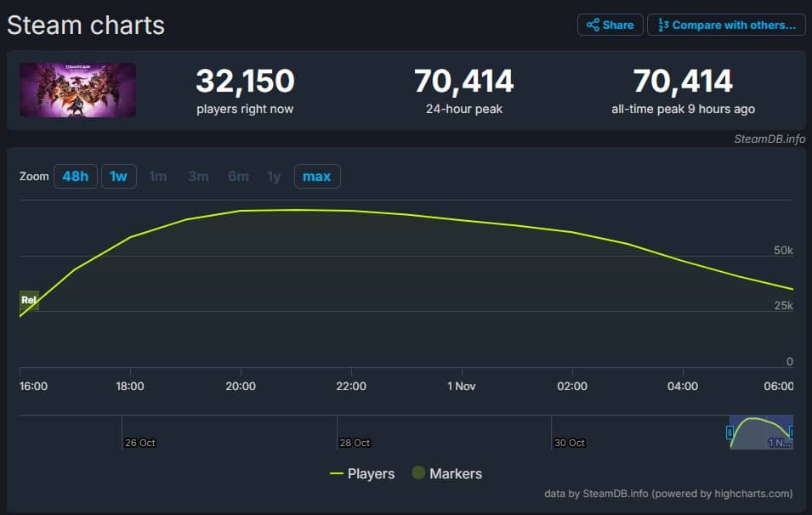
Task: Click the compare ranking icon
Action: coord(663,25)
